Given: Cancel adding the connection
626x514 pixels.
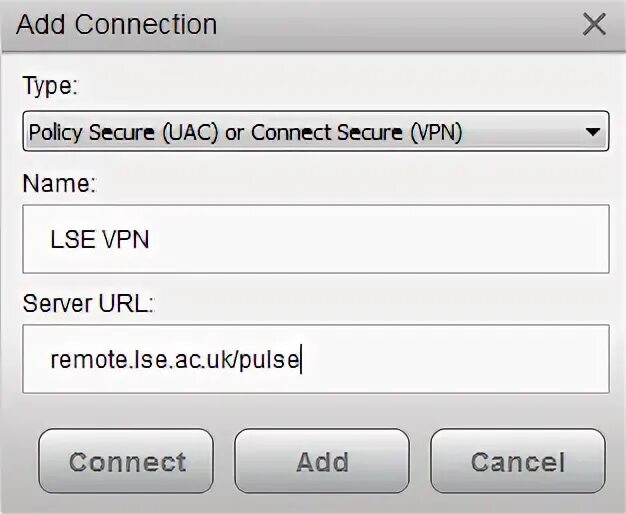Looking at the screenshot, I should click(x=518, y=461).
